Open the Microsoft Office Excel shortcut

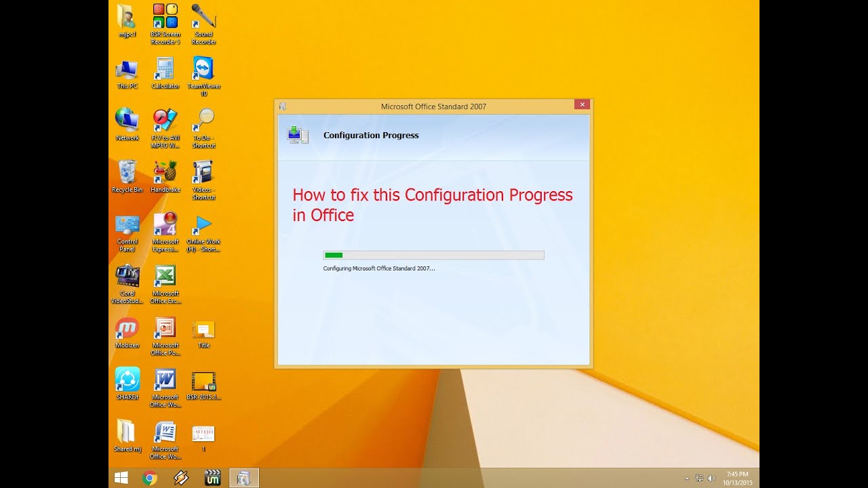click(x=165, y=284)
